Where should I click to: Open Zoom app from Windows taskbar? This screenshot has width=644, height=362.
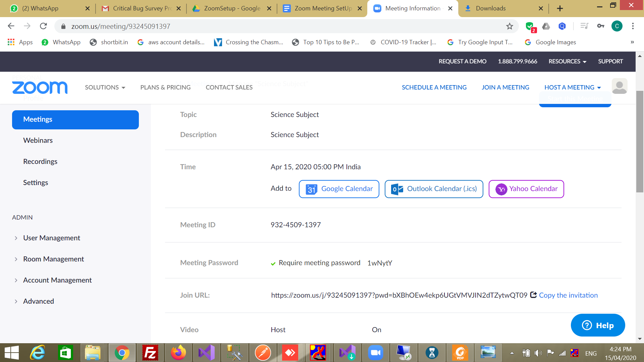click(375, 353)
